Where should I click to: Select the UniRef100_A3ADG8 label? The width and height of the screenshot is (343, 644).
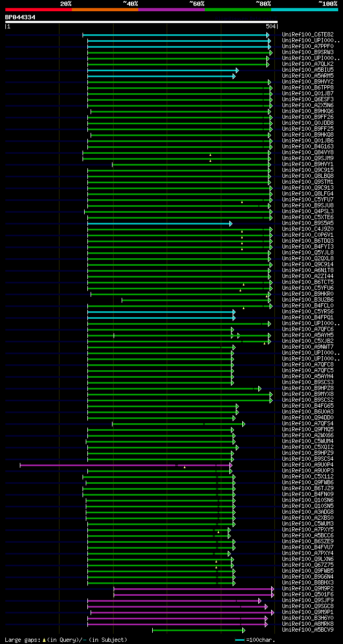coord(308,512)
